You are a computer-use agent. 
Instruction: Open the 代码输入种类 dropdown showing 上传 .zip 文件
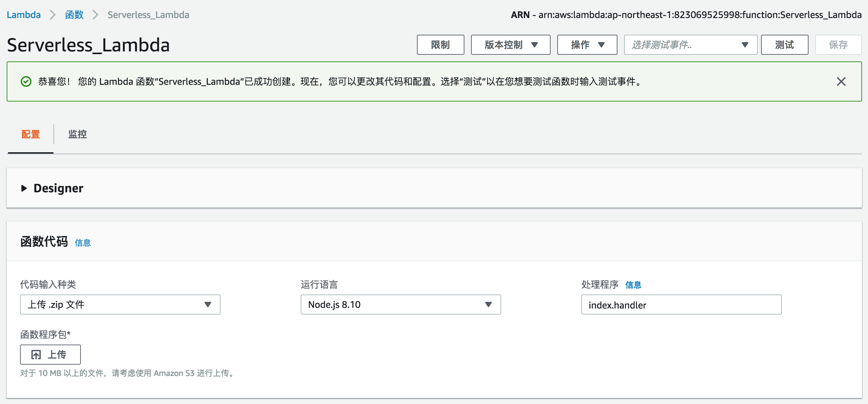120,305
